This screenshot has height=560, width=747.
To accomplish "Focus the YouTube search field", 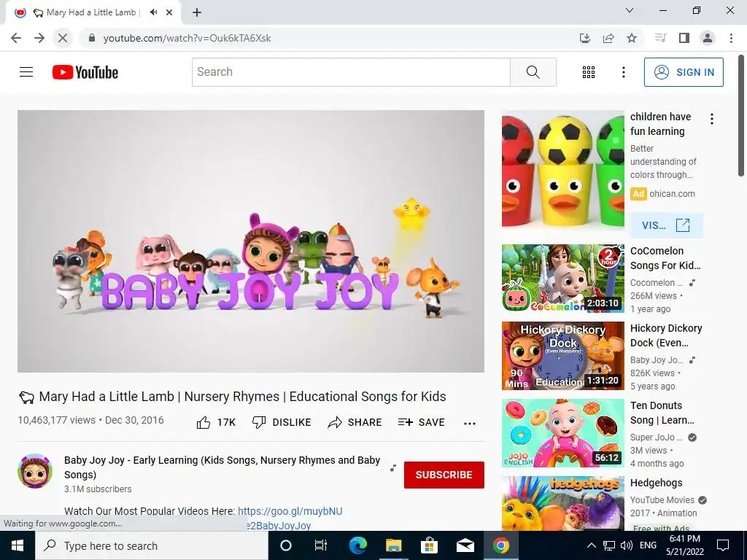I will 351,72.
